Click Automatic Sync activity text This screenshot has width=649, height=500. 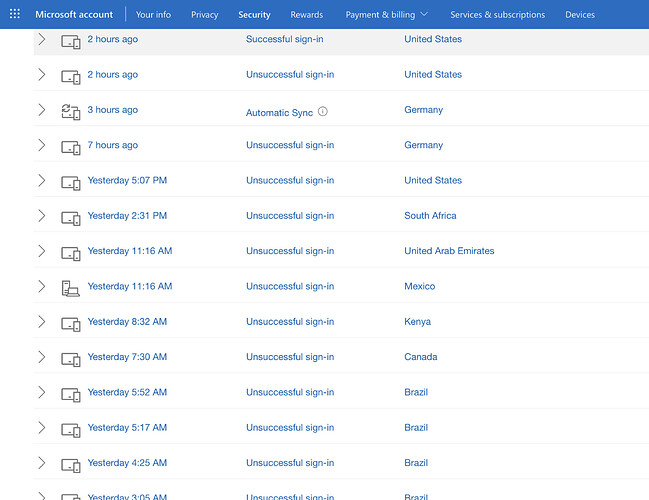tap(279, 113)
